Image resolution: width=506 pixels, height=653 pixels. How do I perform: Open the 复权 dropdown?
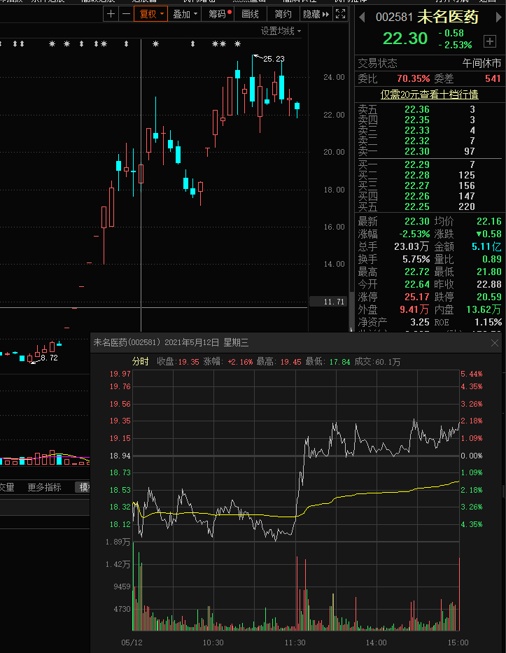(151, 14)
